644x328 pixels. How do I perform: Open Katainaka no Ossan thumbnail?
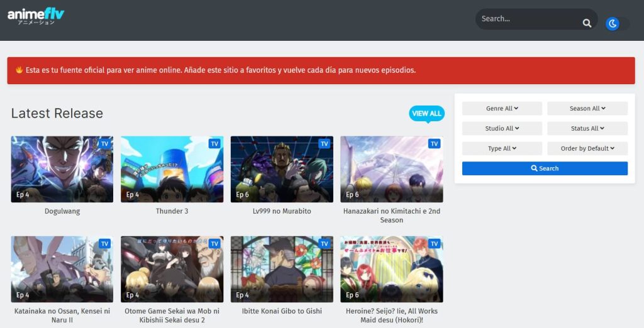62,270
